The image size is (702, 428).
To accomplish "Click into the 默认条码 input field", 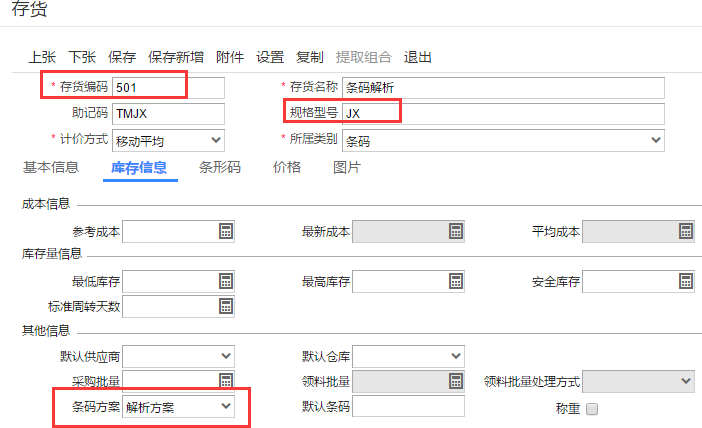I will tap(408, 407).
